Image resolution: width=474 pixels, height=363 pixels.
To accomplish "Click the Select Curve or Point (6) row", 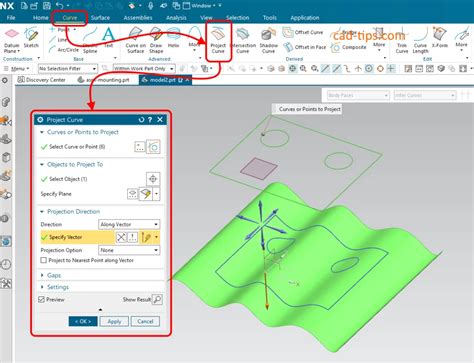I will point(100,147).
